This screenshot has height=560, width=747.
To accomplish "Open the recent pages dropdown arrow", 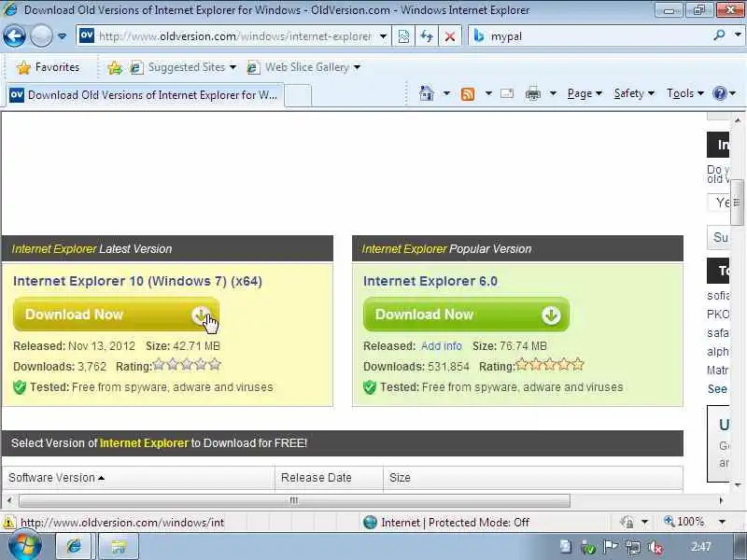I will (62, 36).
